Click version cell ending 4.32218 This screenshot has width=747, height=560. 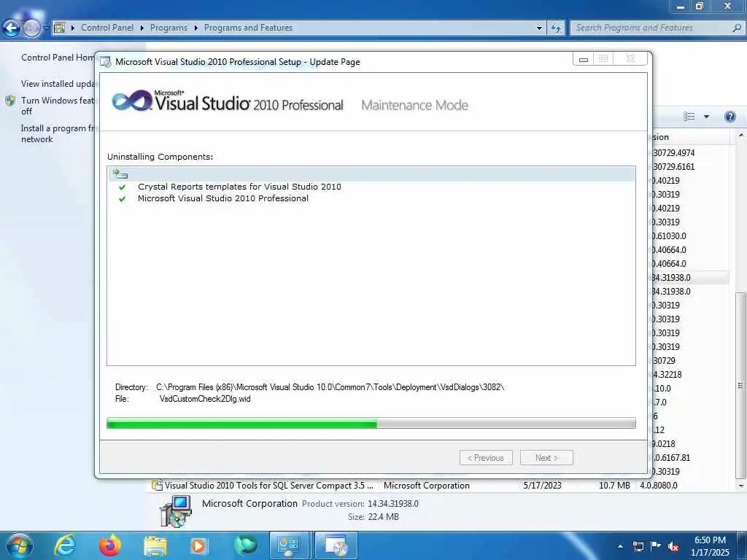[x=667, y=374]
